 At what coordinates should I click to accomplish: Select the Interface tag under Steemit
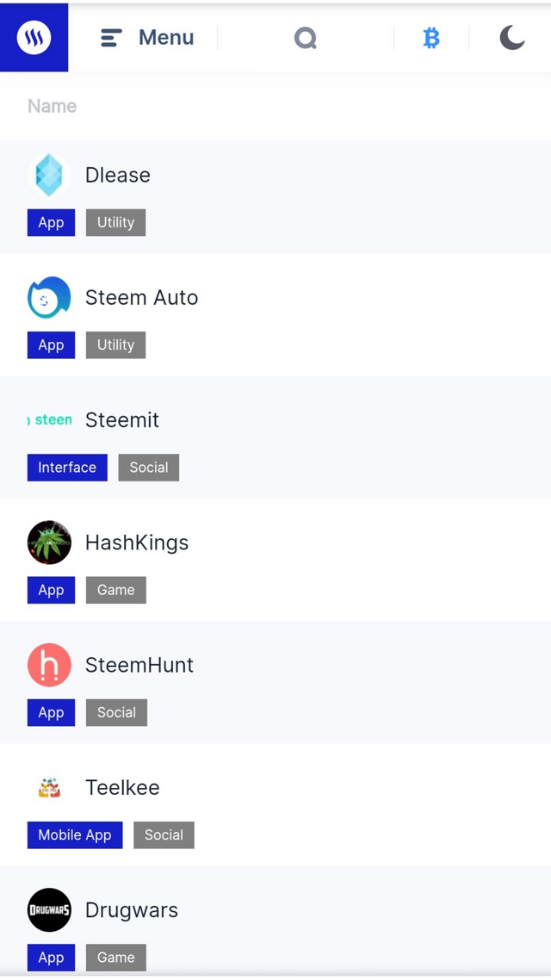67,468
